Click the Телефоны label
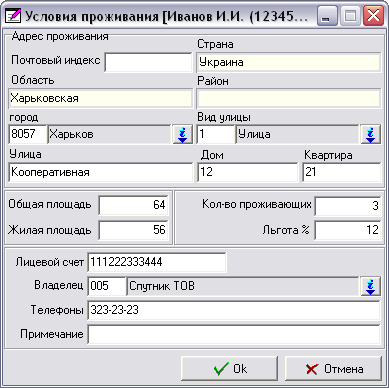Image resolution: width=389 pixels, height=388 pixels. pos(57,310)
